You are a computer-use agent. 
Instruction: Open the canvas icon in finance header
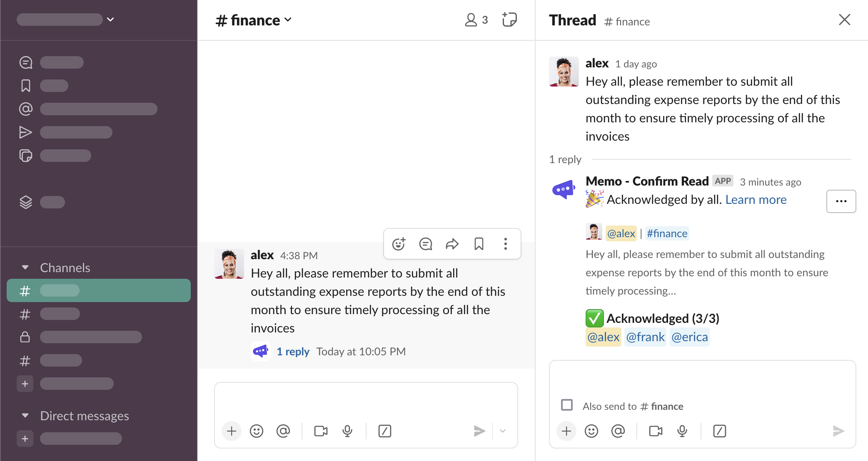(x=509, y=20)
